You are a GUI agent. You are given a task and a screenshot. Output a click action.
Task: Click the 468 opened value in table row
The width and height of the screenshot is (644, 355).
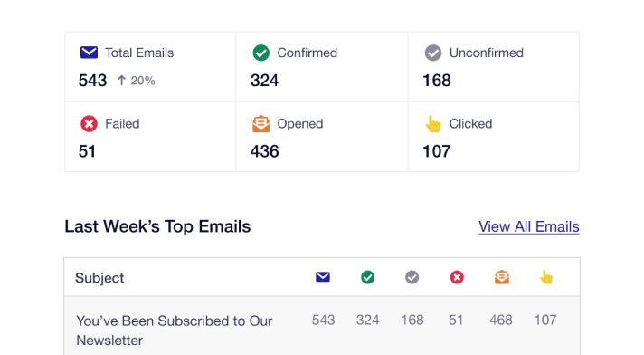point(501,320)
